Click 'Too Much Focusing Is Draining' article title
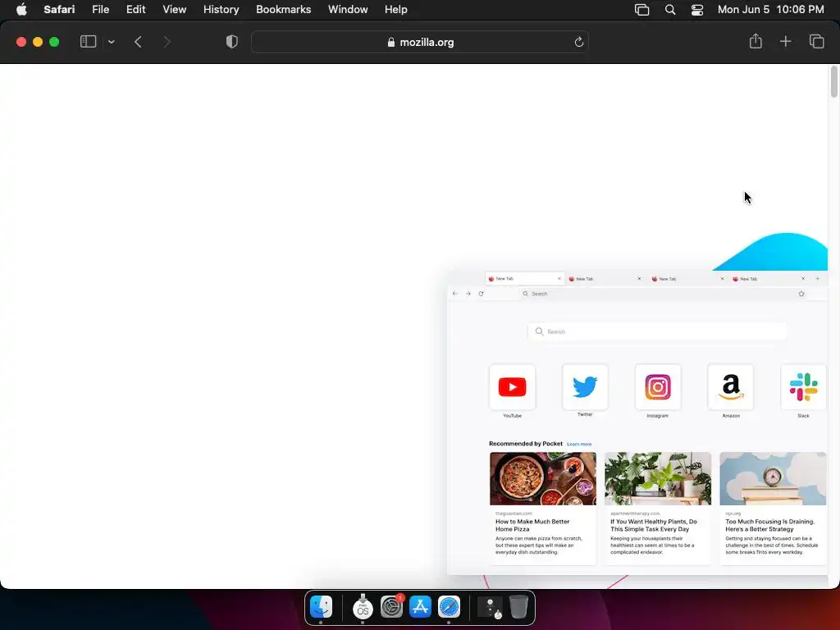This screenshot has height=630, width=840. [x=769, y=525]
